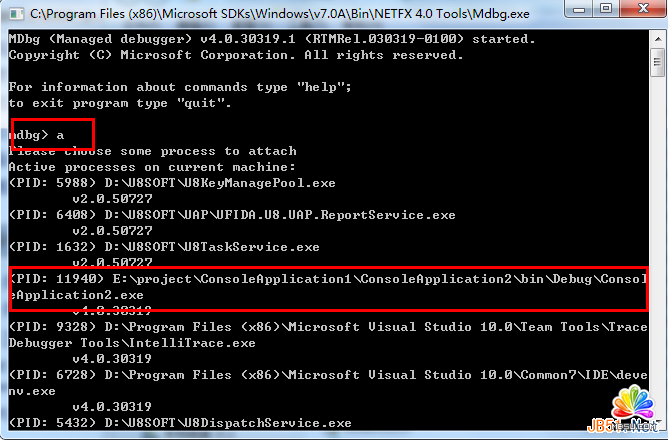
Task: Click the "Active processes on current machine" line
Action: pos(152,167)
